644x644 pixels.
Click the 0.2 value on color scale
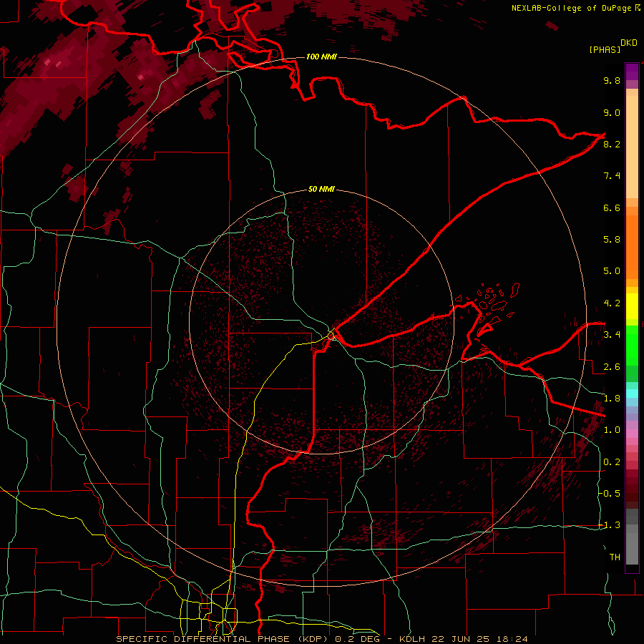point(612,462)
